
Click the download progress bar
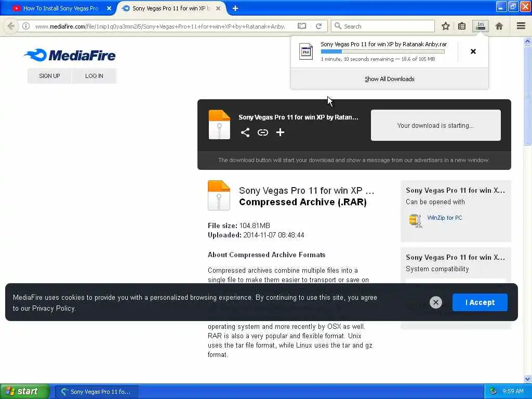(x=382, y=51)
